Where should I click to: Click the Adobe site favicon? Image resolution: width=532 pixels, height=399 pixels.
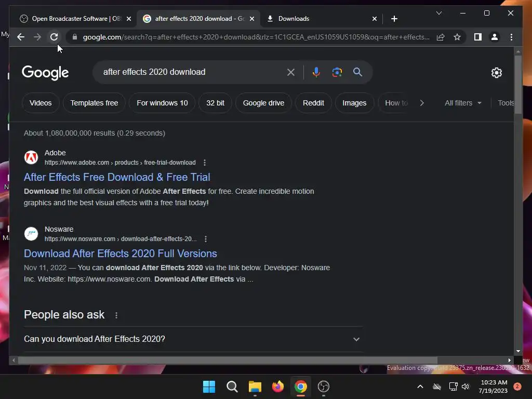[x=31, y=157]
